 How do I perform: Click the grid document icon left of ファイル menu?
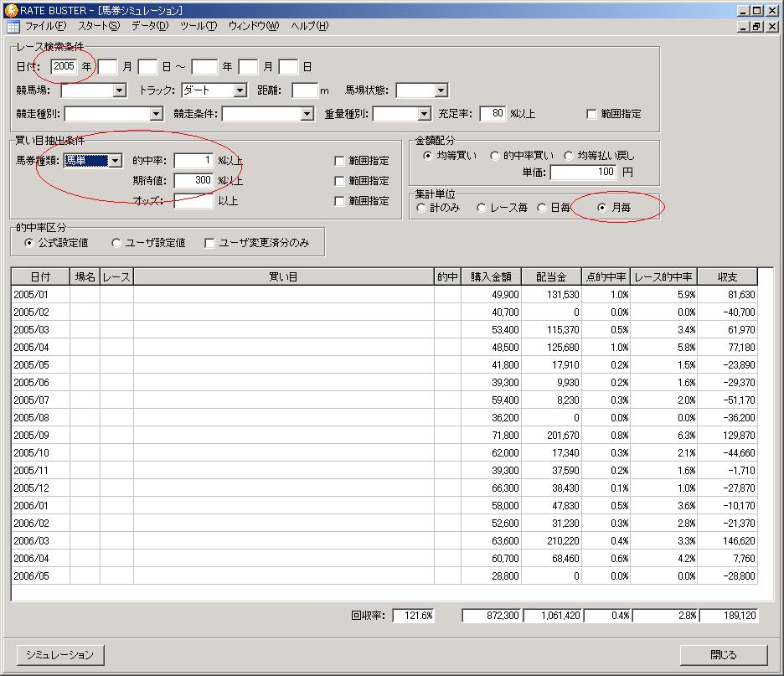tap(13, 27)
